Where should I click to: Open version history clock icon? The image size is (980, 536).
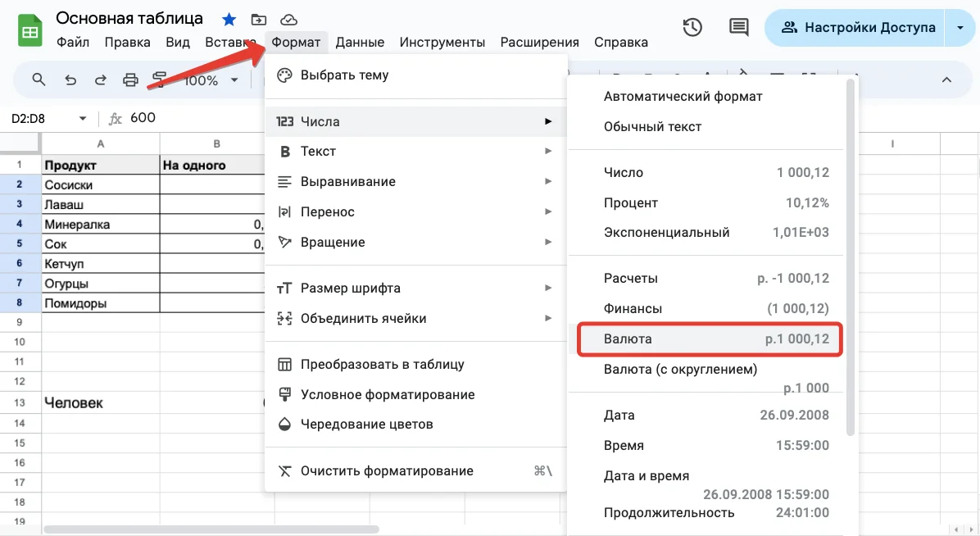[x=692, y=27]
